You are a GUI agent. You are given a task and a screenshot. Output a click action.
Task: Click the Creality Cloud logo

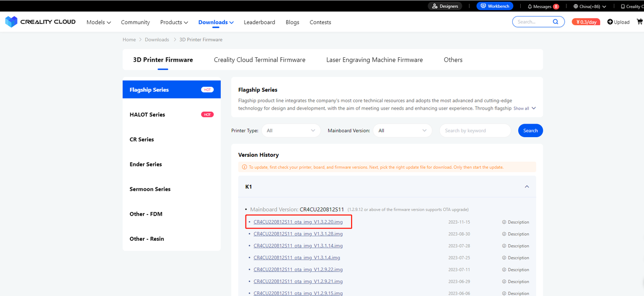coord(40,22)
